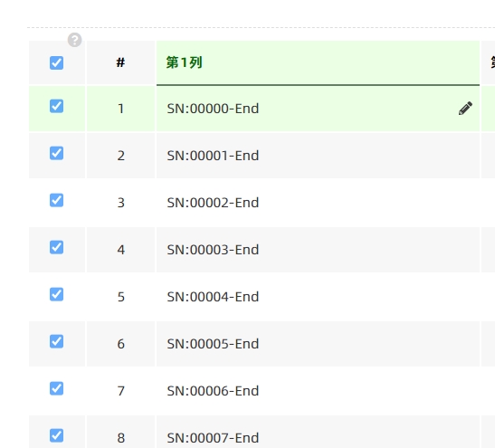
Task: Deselect the checkbox for row 6
Action: (56, 341)
